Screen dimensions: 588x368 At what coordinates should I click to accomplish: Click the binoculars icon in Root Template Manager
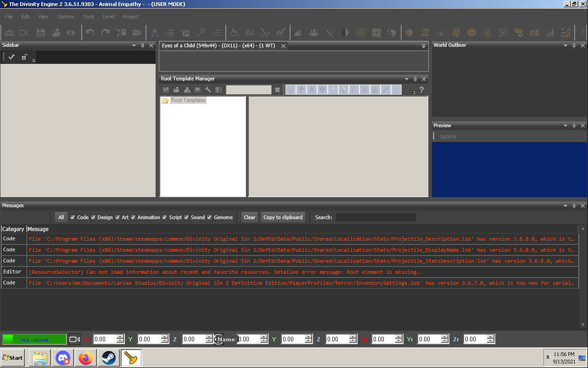(x=198, y=90)
